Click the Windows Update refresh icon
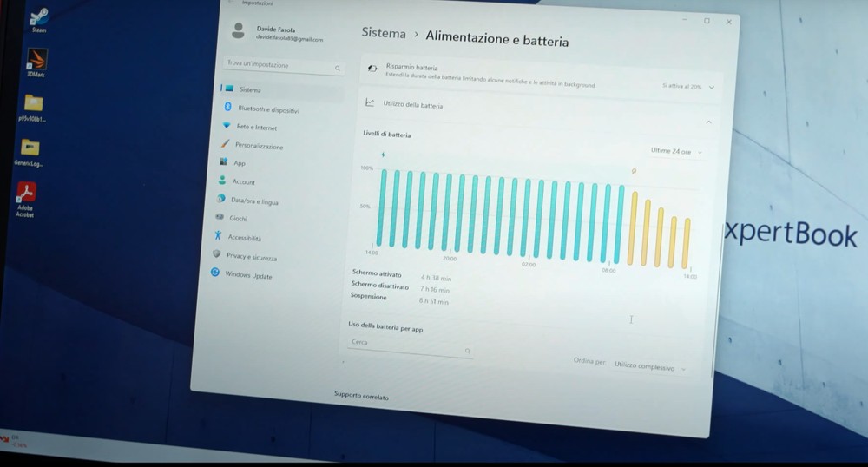The height and width of the screenshot is (467, 868). coord(214,273)
